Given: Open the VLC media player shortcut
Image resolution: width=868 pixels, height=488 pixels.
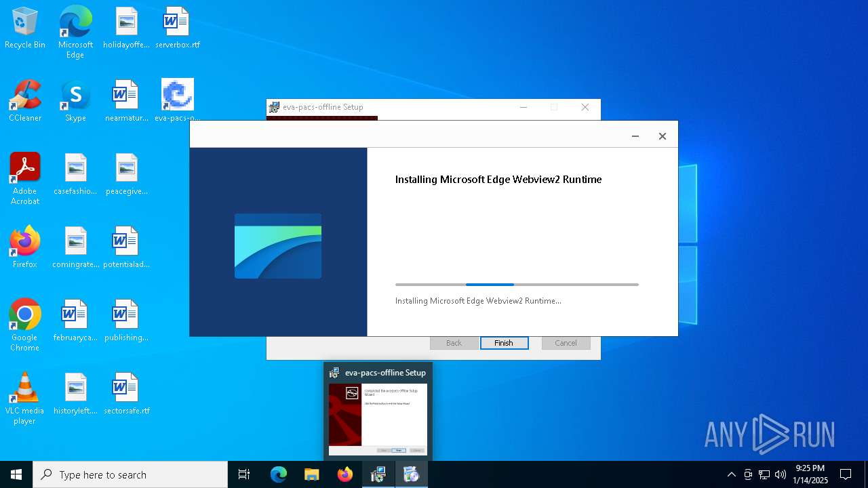Looking at the screenshot, I should tap(25, 399).
